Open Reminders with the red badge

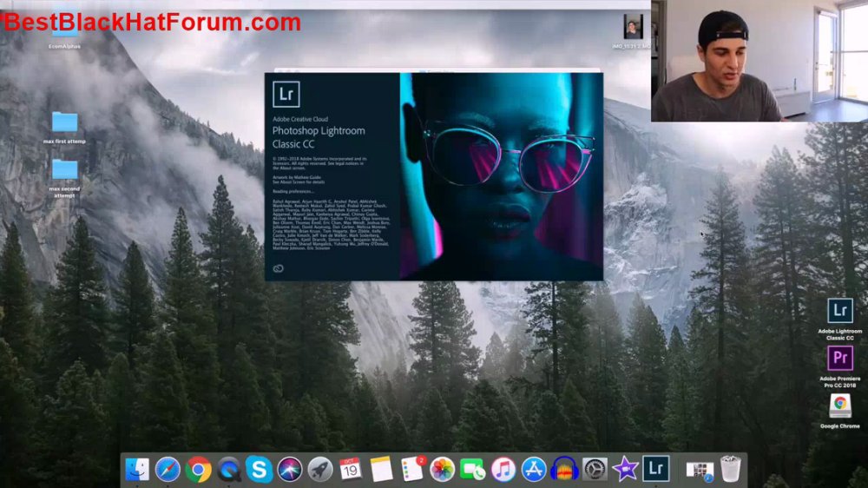tap(411, 469)
